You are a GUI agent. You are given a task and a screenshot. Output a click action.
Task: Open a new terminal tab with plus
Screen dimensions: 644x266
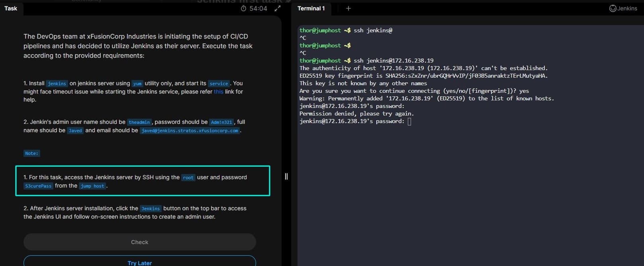pyautogui.click(x=348, y=8)
